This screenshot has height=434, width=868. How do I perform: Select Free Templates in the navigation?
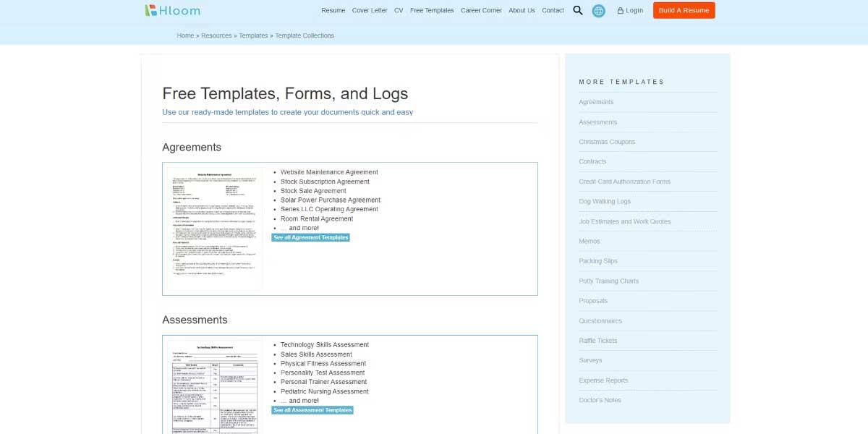coord(432,11)
